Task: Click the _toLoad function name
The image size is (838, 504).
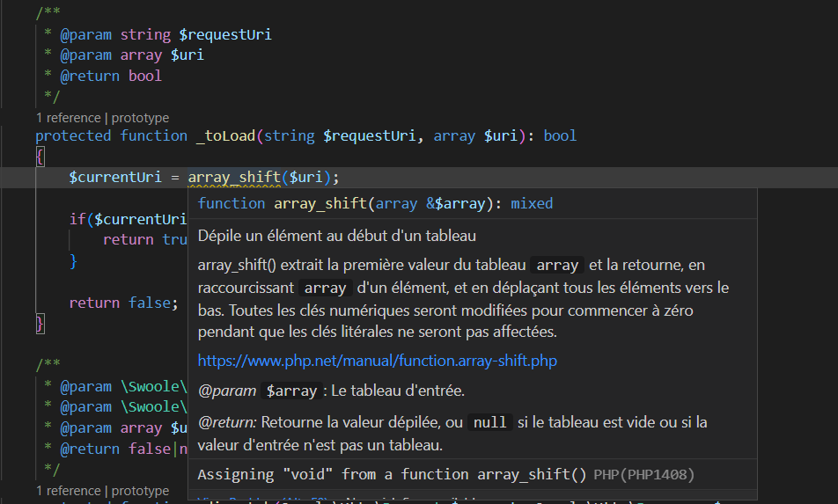Action: [x=224, y=135]
